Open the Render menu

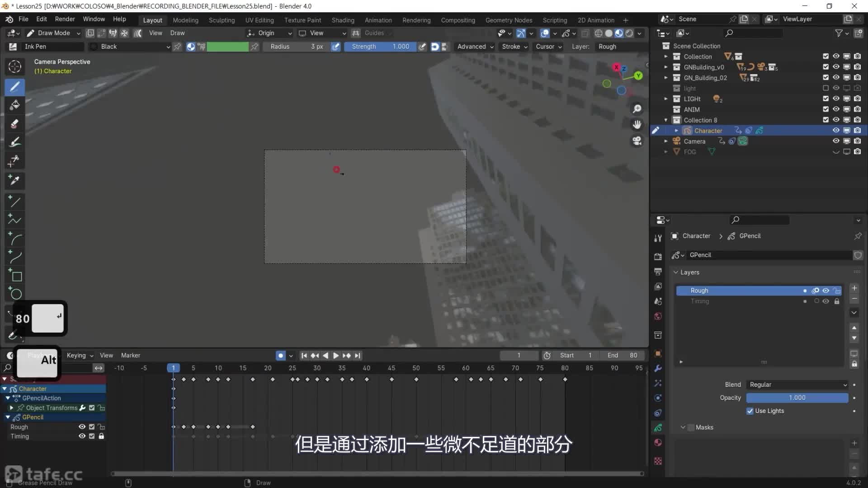[65, 19]
